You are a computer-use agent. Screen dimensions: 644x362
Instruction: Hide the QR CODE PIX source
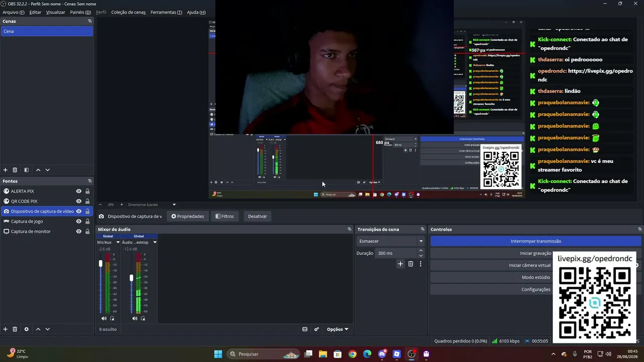78,201
